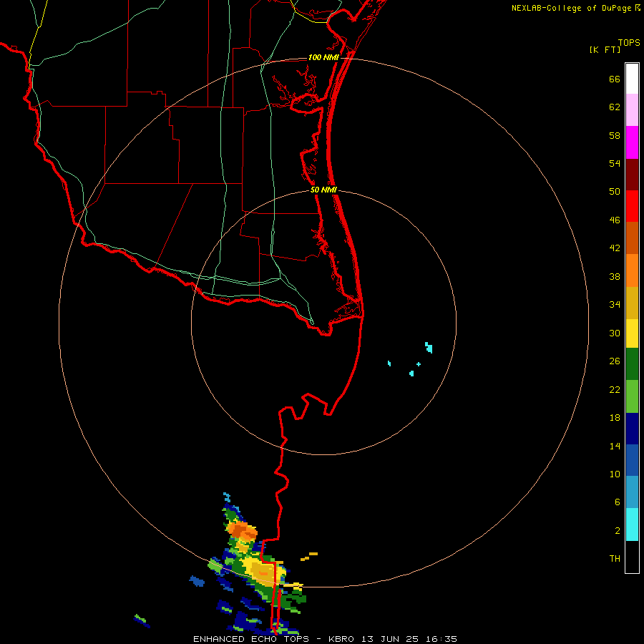
Task: Click the orange 42 kft legend swatch
Action: click(x=632, y=270)
